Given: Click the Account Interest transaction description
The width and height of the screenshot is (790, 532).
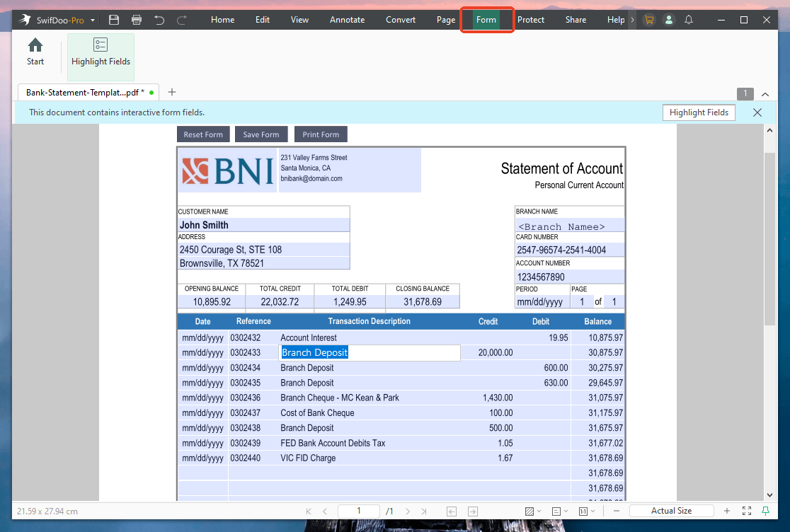Looking at the screenshot, I should pos(309,337).
